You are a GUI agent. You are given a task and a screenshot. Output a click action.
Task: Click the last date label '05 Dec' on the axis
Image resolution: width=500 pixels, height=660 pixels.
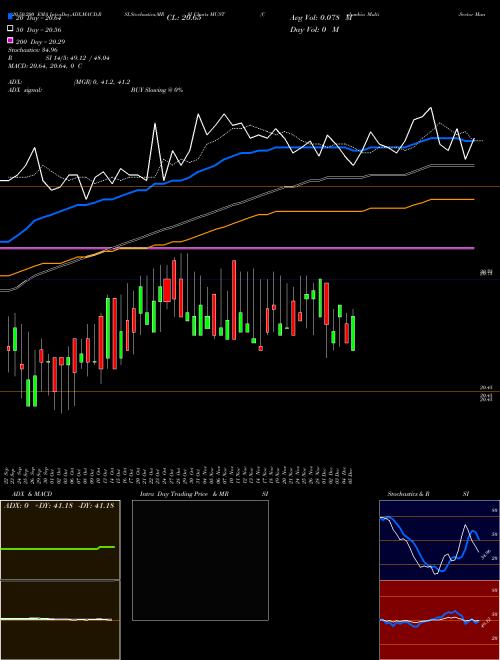(351, 475)
